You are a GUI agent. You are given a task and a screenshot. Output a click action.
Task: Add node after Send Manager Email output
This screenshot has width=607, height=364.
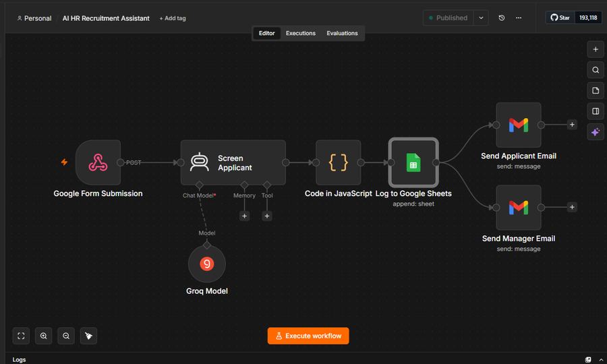(x=572, y=207)
